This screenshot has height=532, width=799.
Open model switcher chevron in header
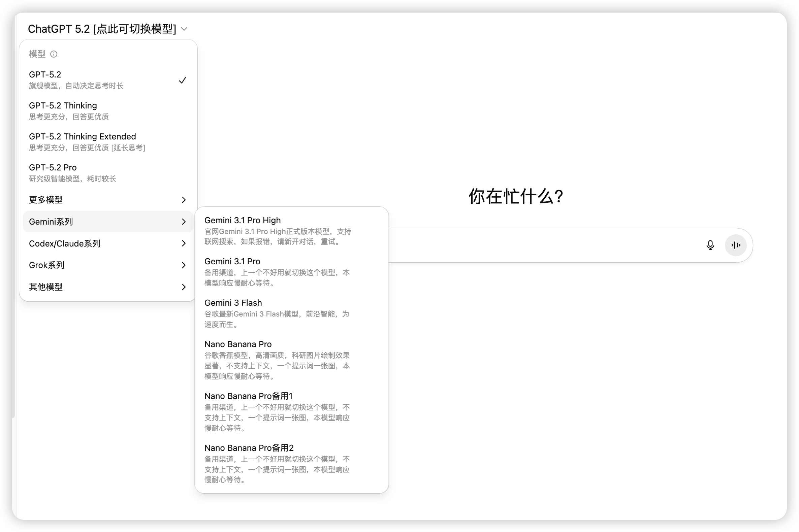pos(184,29)
